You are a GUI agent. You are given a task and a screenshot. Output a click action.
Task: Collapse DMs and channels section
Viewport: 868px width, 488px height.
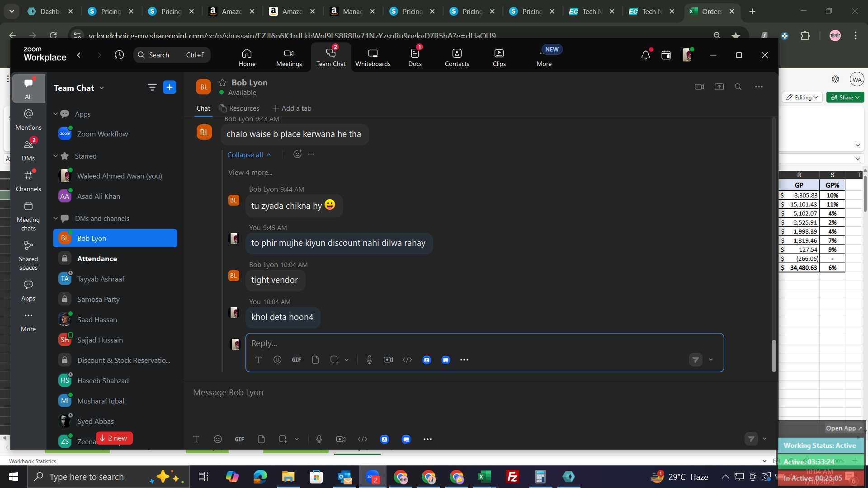[x=56, y=218]
